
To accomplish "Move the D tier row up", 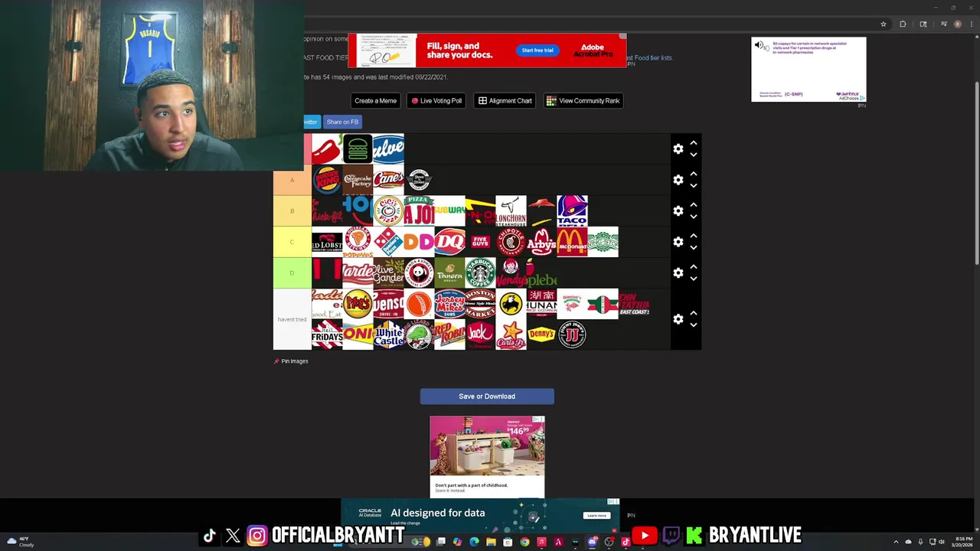I will point(694,267).
